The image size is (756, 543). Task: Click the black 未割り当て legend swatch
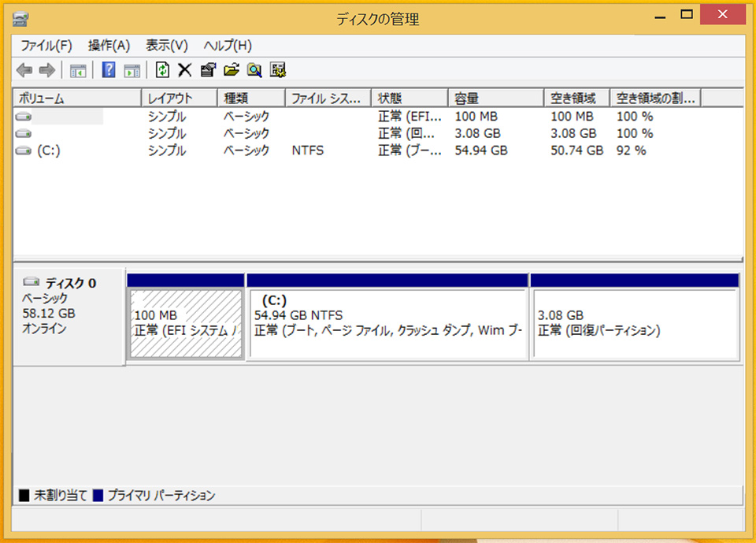tap(24, 495)
